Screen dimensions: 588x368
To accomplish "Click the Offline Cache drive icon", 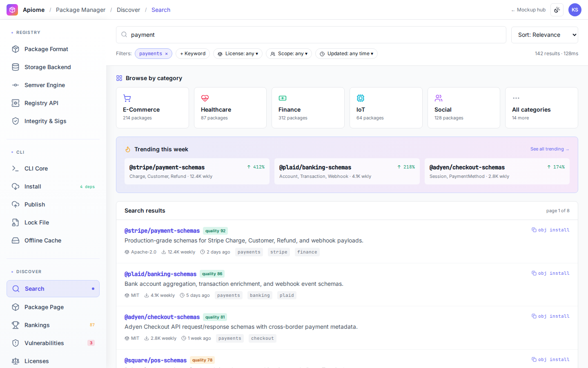I will click(16, 240).
